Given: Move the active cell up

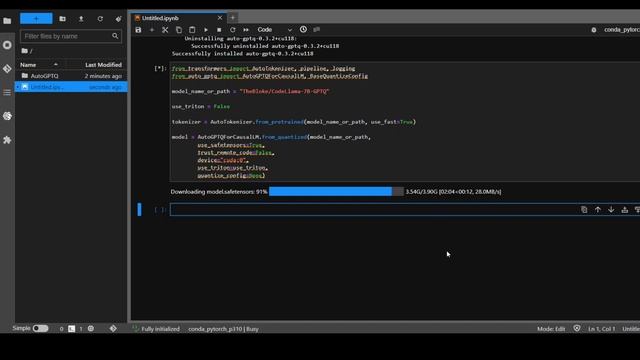Looking at the screenshot, I should tap(598, 210).
